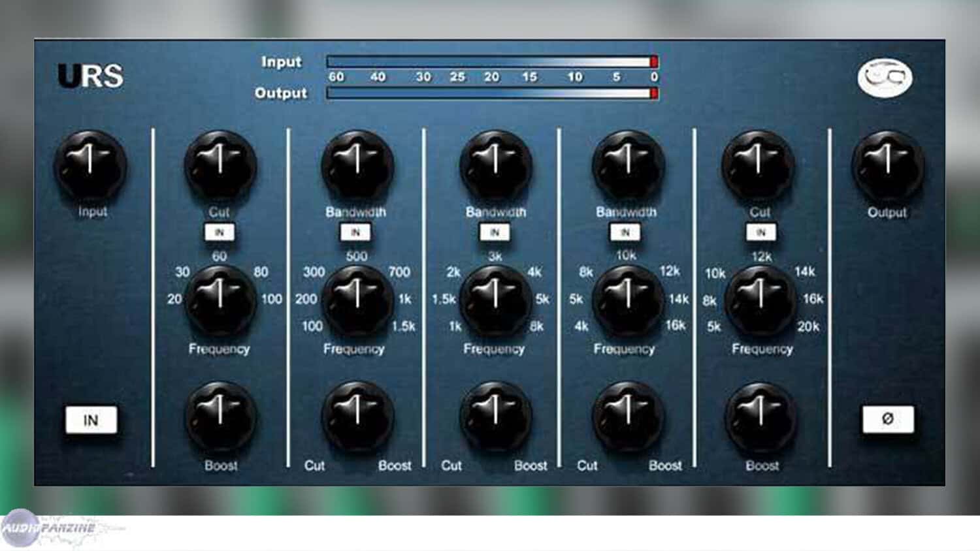Toggle the IN switch of the 10k band
Screen dimensions: 980x551
click(x=625, y=232)
